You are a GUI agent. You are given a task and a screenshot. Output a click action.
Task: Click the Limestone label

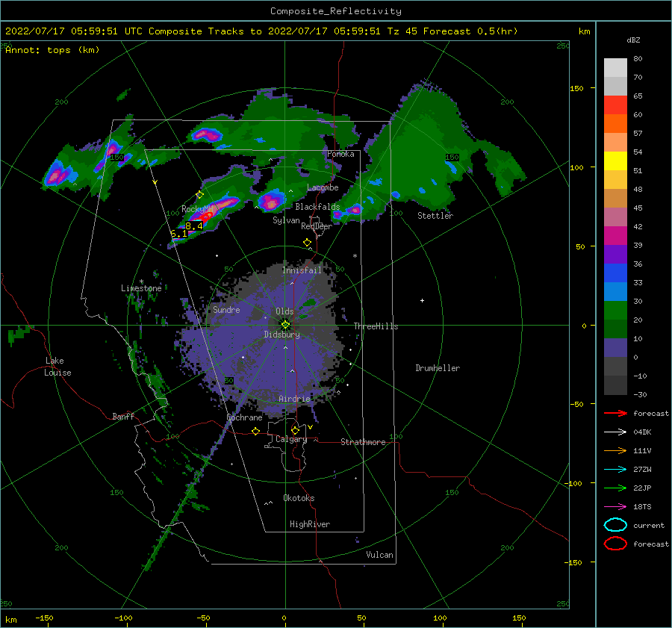(x=141, y=288)
